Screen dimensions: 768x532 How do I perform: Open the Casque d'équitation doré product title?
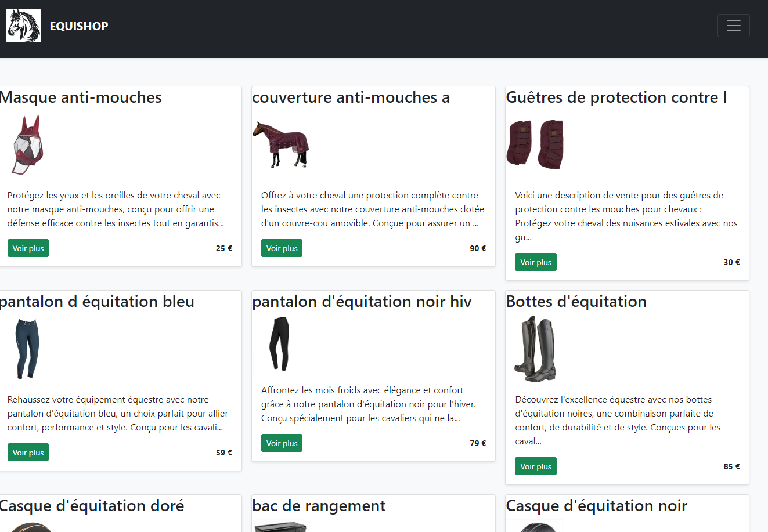pos(92,505)
